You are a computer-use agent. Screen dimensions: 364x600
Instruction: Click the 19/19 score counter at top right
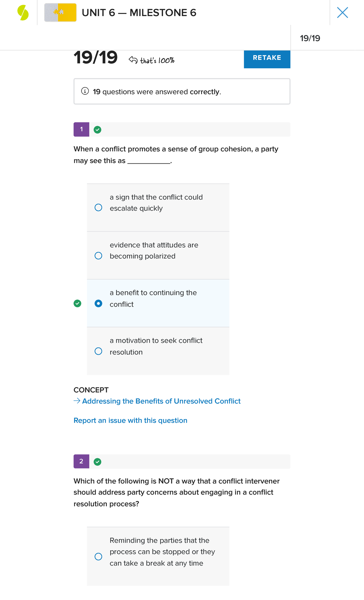tap(310, 38)
